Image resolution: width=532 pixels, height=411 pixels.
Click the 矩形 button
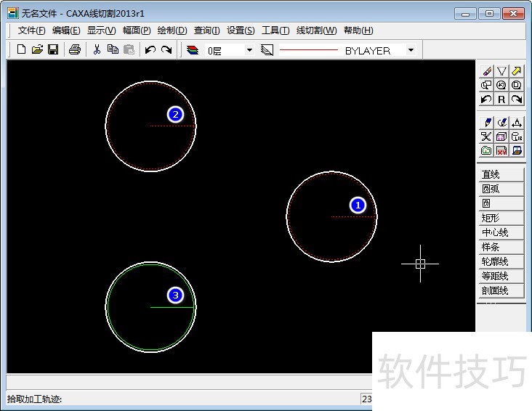(500, 218)
